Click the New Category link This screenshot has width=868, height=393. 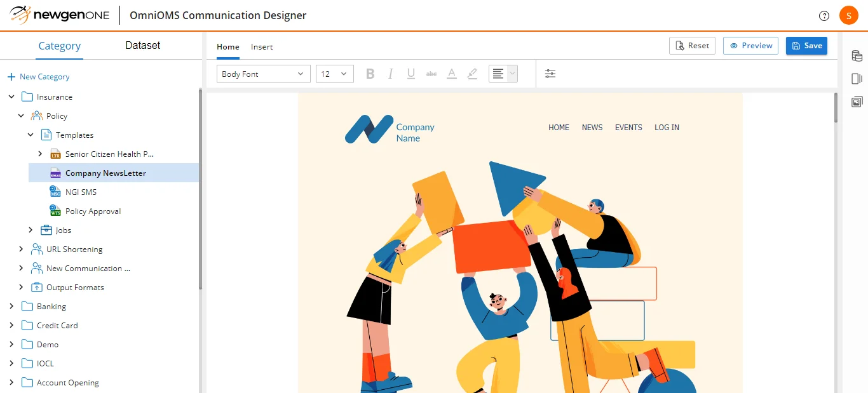[44, 77]
